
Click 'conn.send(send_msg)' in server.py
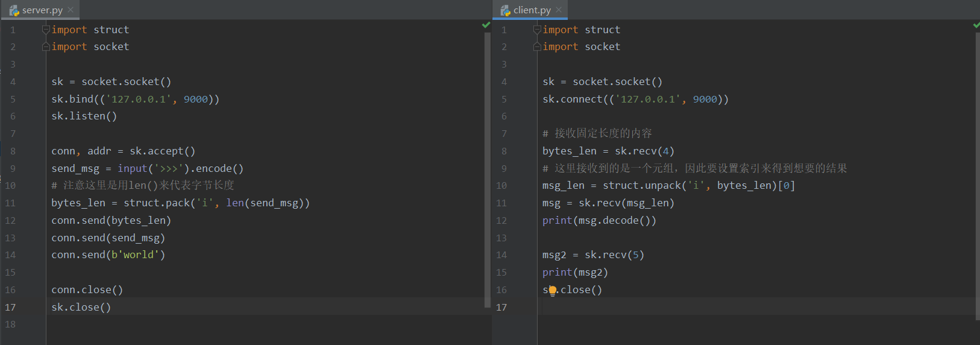point(108,238)
